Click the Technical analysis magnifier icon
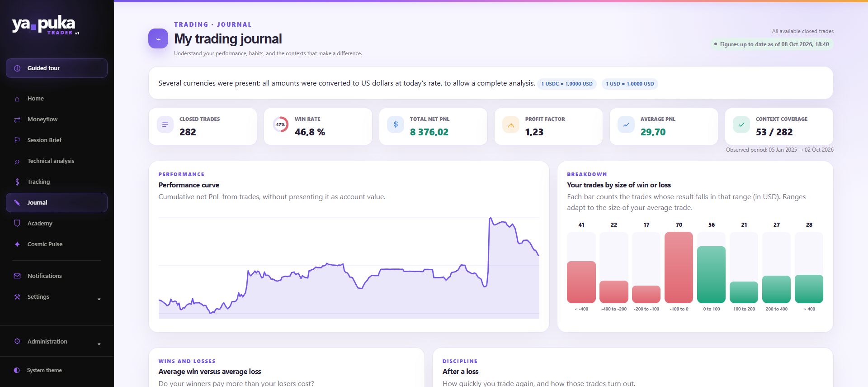 (x=17, y=161)
